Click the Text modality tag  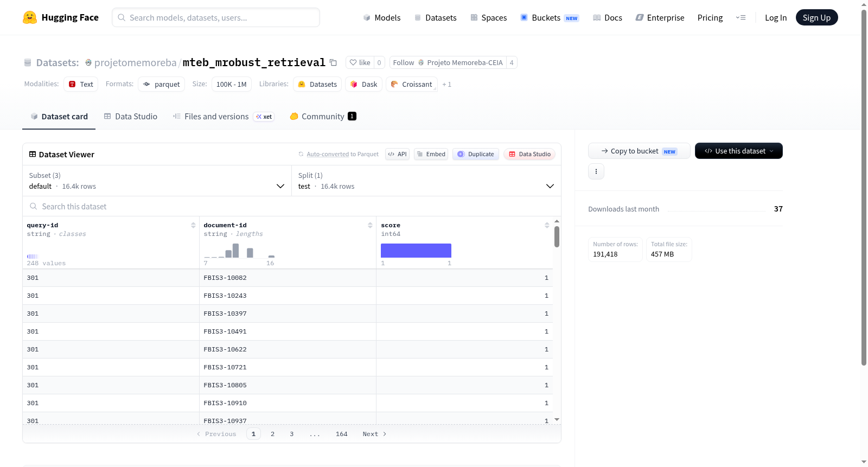click(81, 84)
